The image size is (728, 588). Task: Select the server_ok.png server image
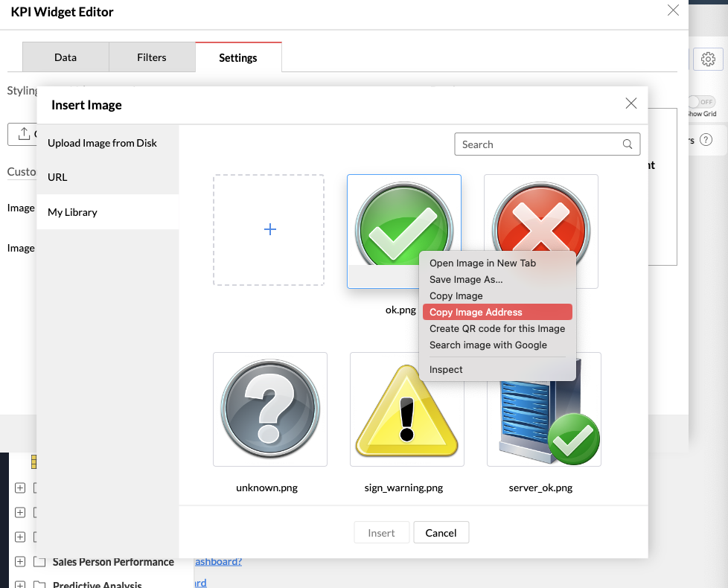point(543,409)
